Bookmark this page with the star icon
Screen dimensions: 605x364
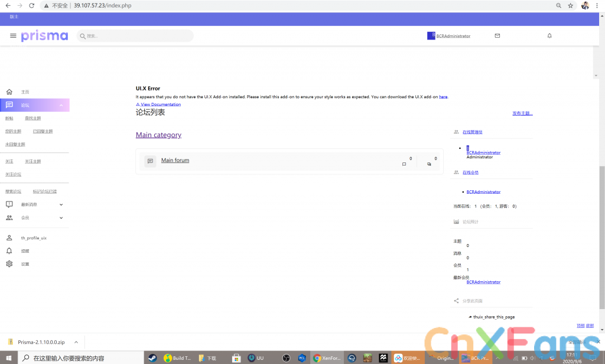click(571, 5)
